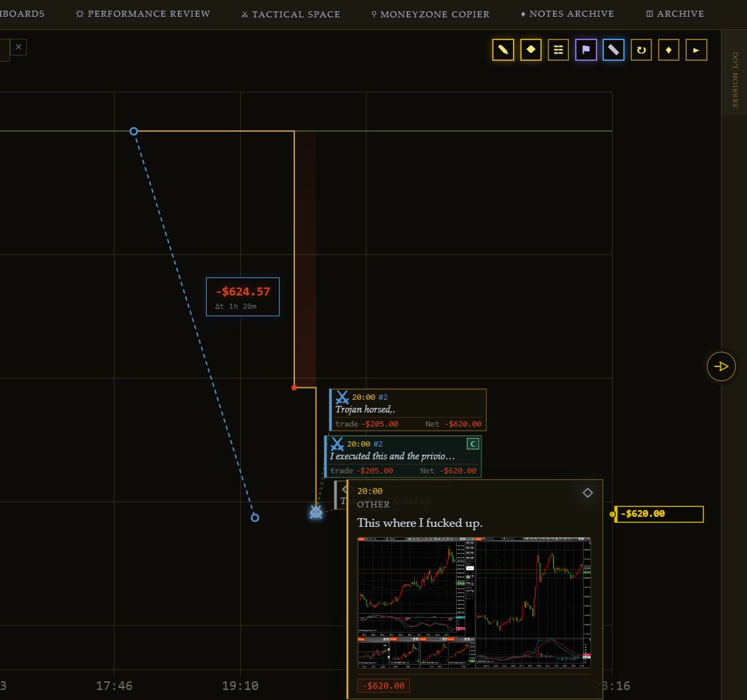The height and width of the screenshot is (700, 747).
Task: Toggle the blue ruler measure tool
Action: click(x=614, y=50)
